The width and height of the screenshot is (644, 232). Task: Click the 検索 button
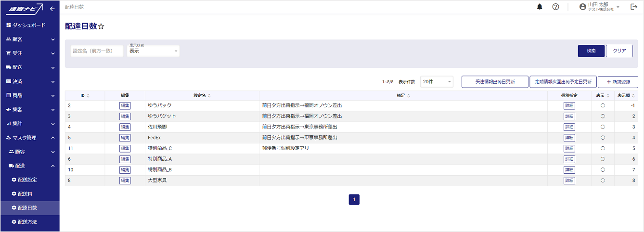pos(591,51)
